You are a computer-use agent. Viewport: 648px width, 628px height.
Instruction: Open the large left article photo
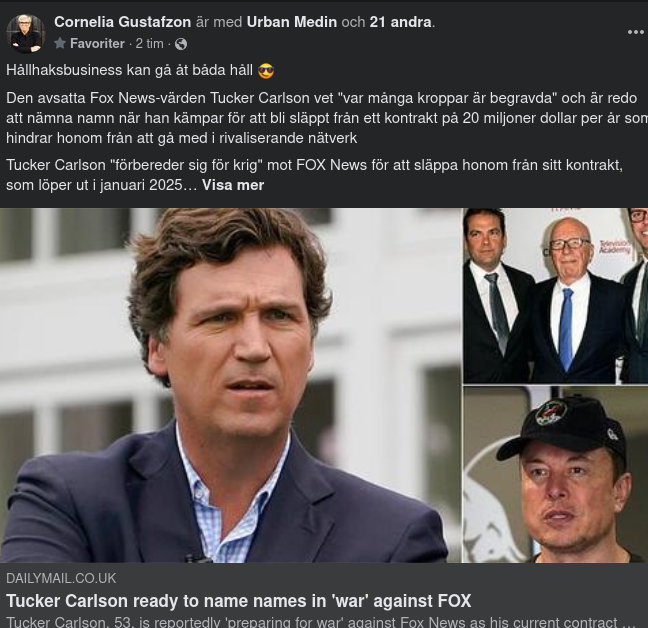click(x=230, y=385)
